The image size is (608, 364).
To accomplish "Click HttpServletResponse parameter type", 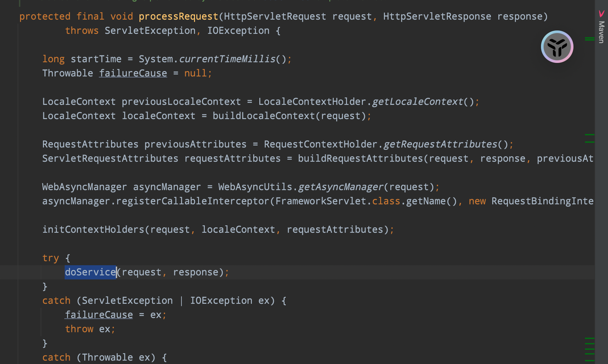I will [x=437, y=16].
